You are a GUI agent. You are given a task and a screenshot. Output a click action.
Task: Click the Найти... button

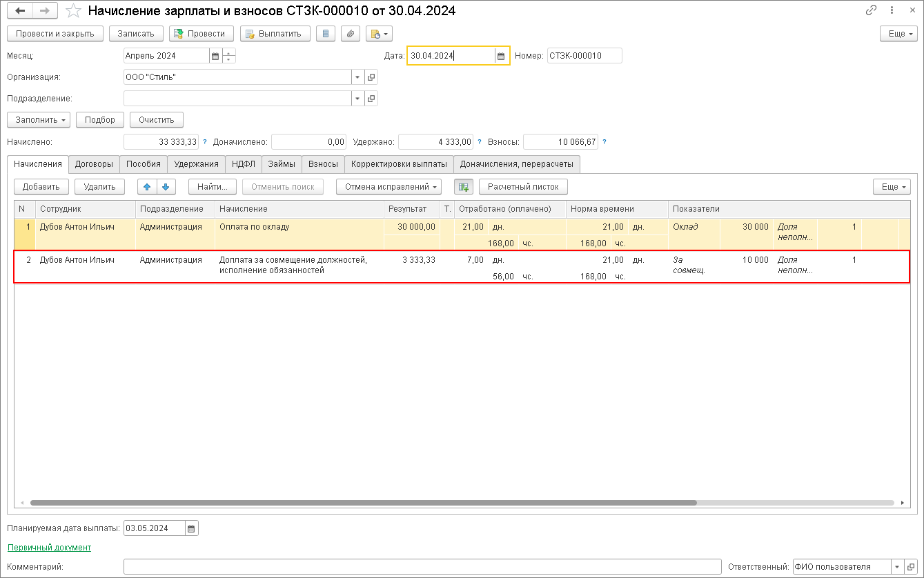tap(213, 186)
